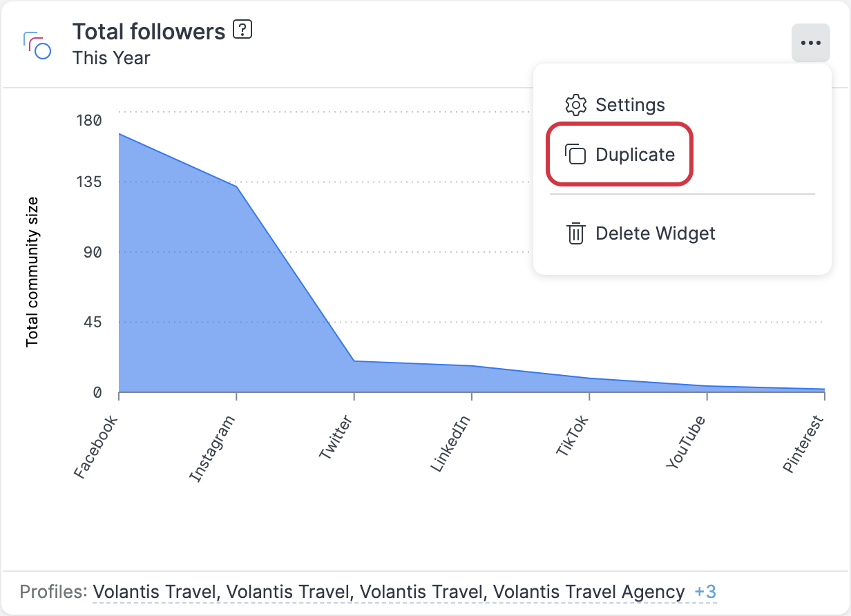The height and width of the screenshot is (616, 851).
Task: Click the first Volantis Travel profile name
Action: click(155, 593)
